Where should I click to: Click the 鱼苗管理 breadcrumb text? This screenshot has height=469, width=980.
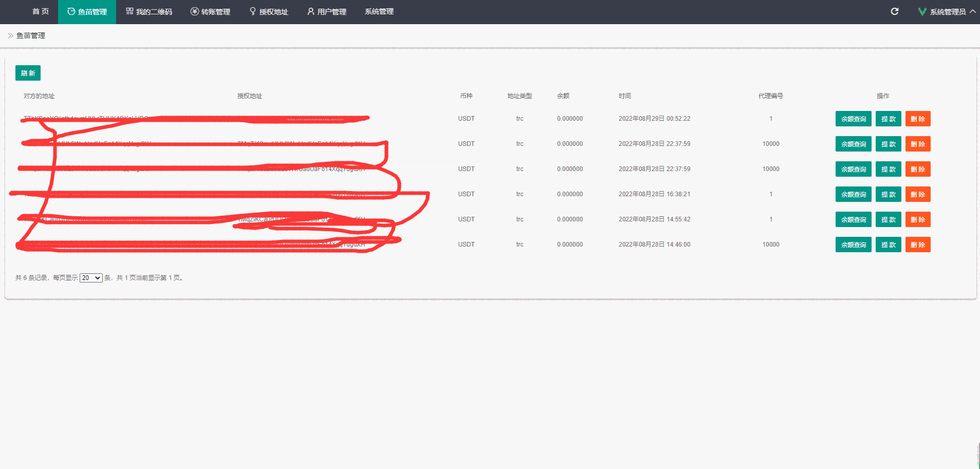click(31, 35)
